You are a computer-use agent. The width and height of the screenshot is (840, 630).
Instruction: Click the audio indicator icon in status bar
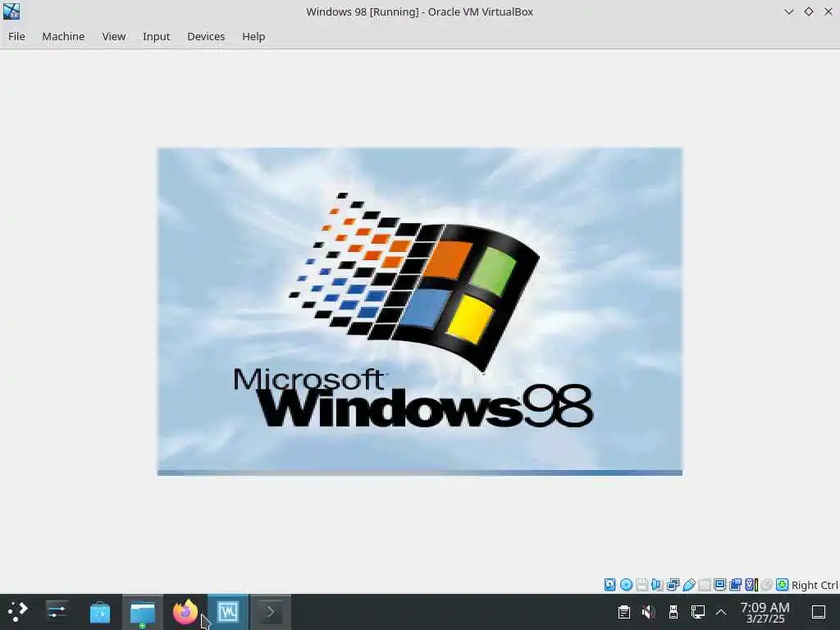(657, 584)
